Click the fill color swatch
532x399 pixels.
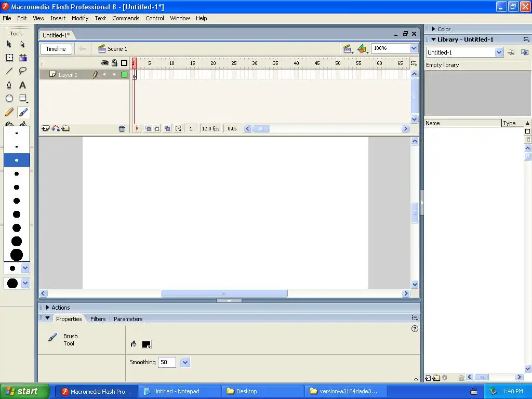tap(146, 344)
